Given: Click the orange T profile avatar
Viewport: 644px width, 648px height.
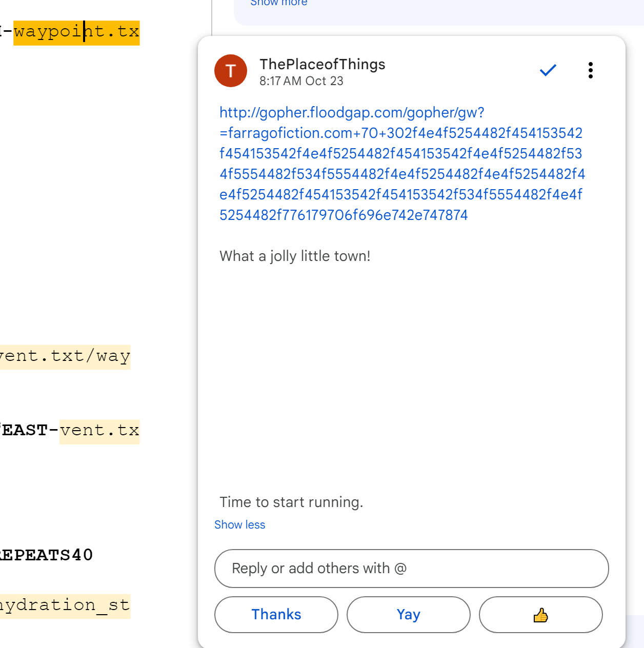Looking at the screenshot, I should 231,71.
